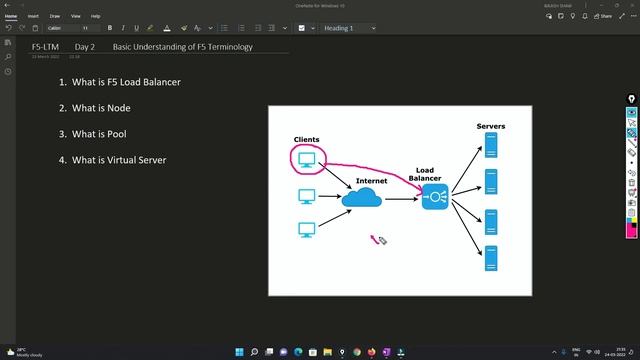Viewport: 640px width, 360px height.
Task: Toggle bulleted list
Action: [x=224, y=28]
